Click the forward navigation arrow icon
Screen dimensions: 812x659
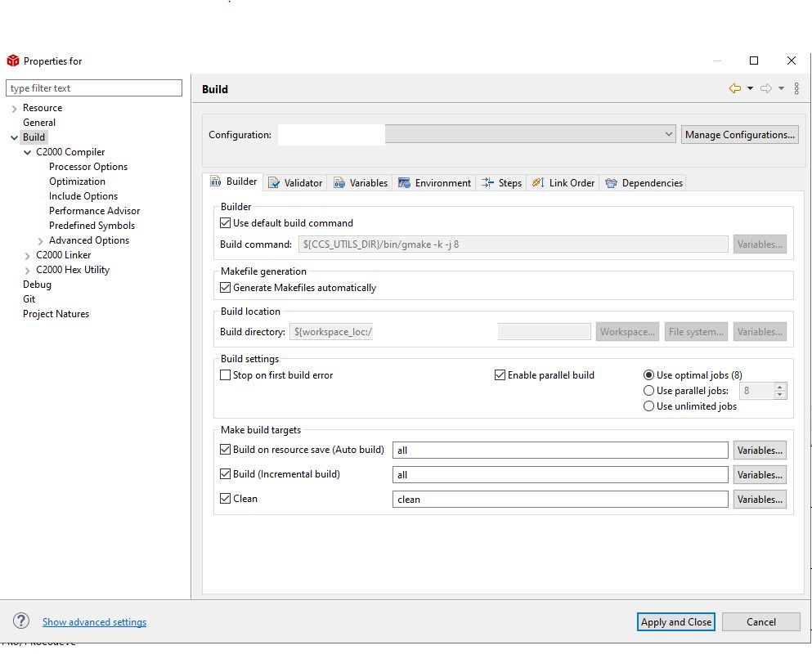click(766, 88)
